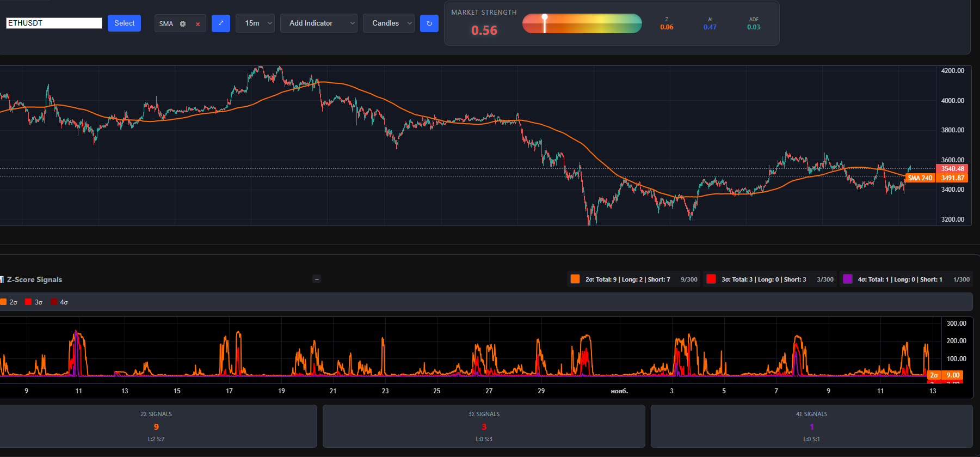The height and width of the screenshot is (457, 980).
Task: Click the purple 4σ stats swatch
Action: click(x=847, y=279)
